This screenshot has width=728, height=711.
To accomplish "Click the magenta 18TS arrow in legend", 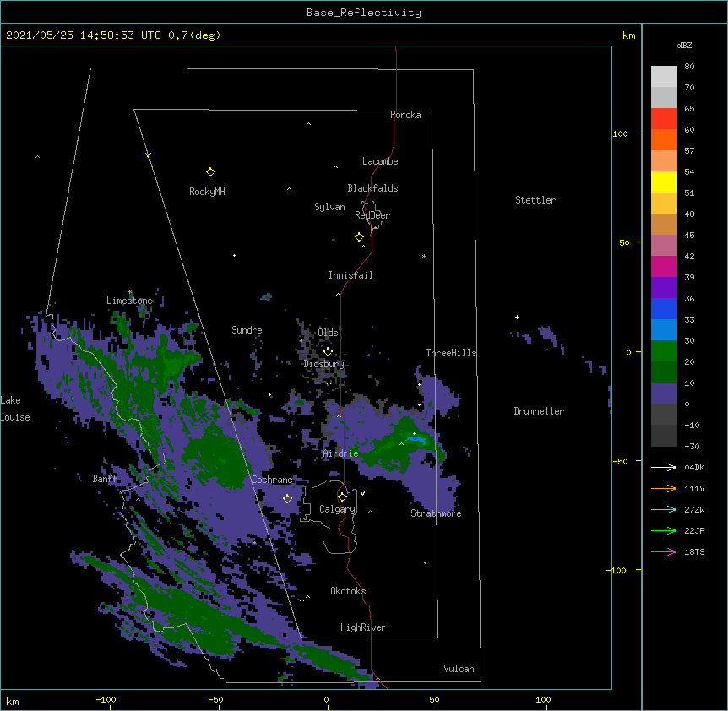I will click(x=664, y=551).
